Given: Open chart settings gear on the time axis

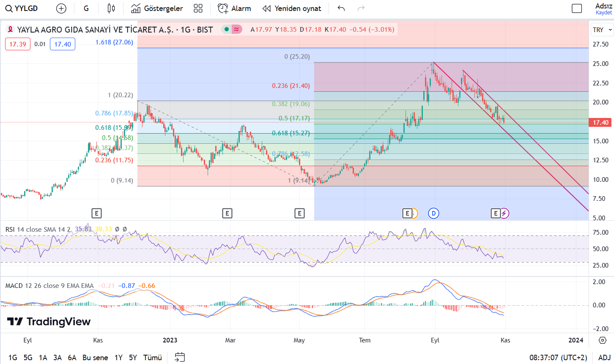Looking at the screenshot, I should pos(602,340).
